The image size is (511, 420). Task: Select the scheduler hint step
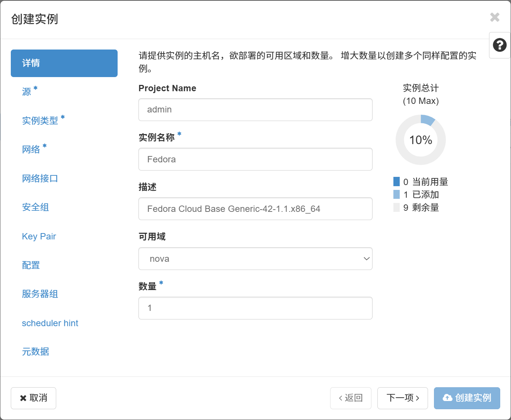tap(50, 323)
